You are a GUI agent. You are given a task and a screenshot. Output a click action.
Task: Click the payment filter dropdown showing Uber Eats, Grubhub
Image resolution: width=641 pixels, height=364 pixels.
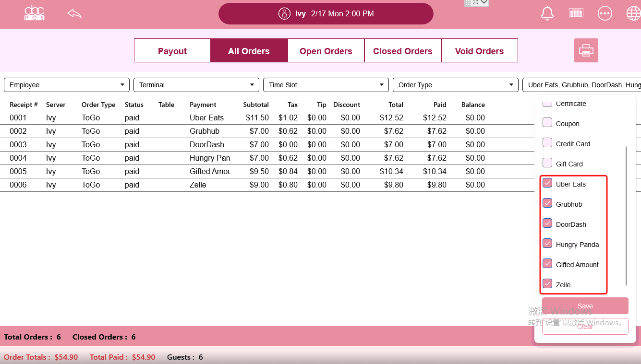(x=582, y=85)
